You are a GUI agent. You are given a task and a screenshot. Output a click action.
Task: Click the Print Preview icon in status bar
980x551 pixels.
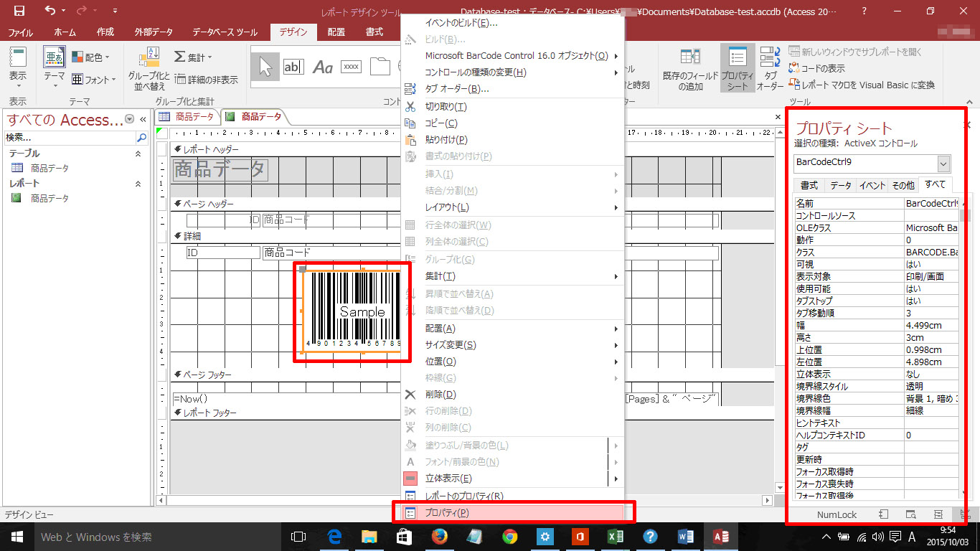(911, 514)
